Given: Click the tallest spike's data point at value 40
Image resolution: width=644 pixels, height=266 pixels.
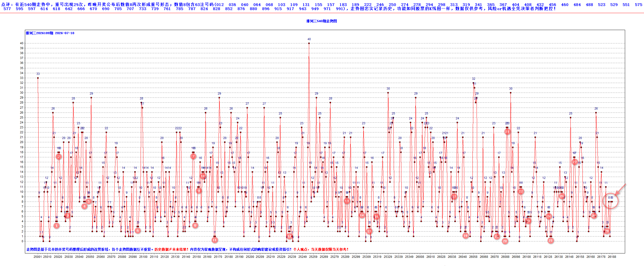Looking at the screenshot, I should (309, 43).
